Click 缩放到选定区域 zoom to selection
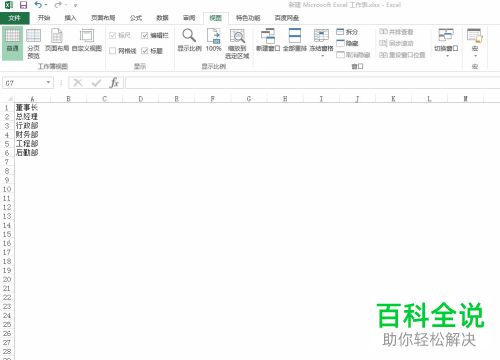 237,44
